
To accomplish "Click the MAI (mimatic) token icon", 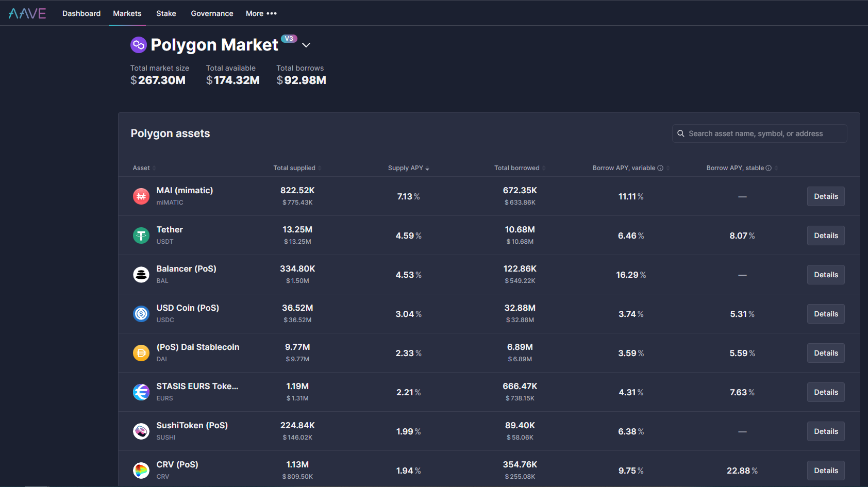I will pos(141,196).
